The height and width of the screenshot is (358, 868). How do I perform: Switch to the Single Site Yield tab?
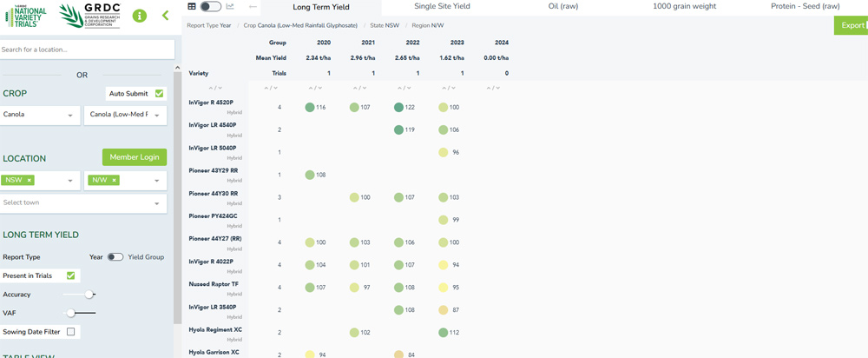click(x=442, y=6)
